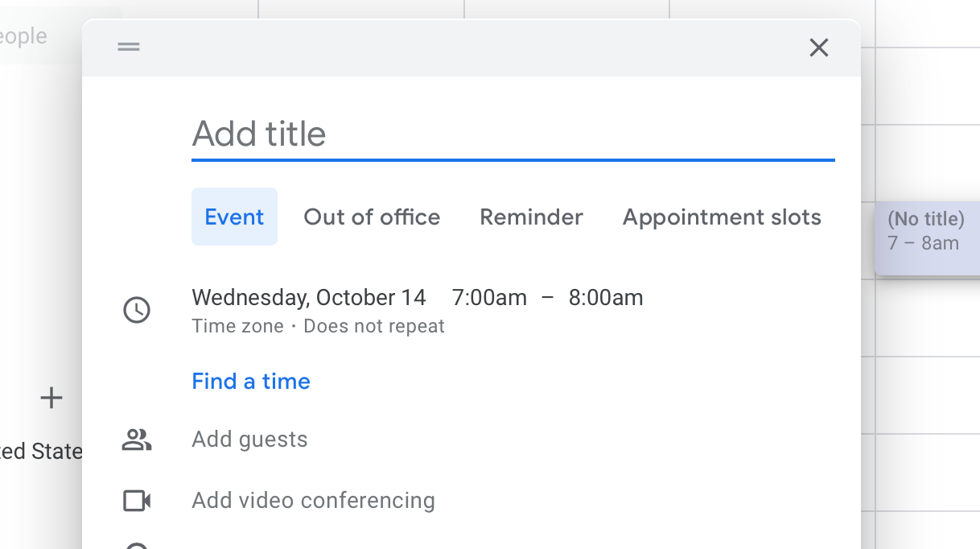This screenshot has width=980, height=549.
Task: Click the plus icon in the left sidebar
Action: tap(51, 398)
